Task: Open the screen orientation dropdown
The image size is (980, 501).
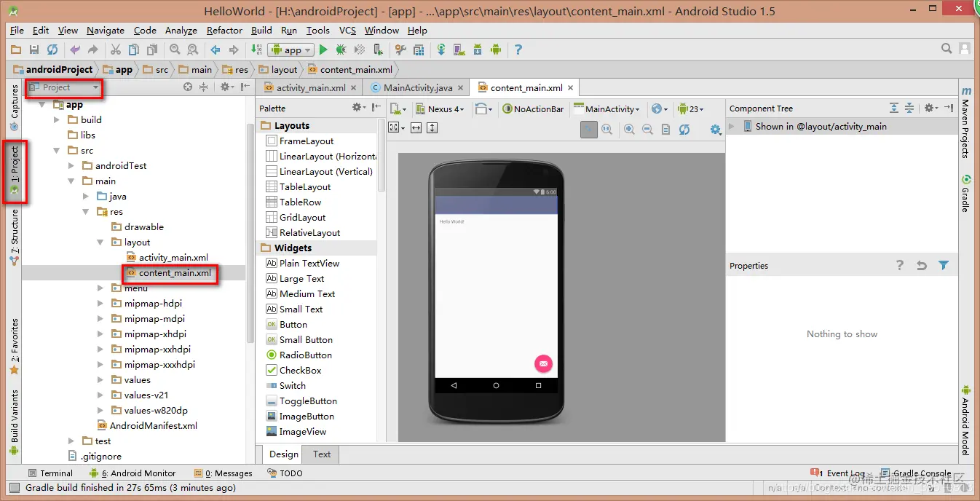Action: (483, 109)
